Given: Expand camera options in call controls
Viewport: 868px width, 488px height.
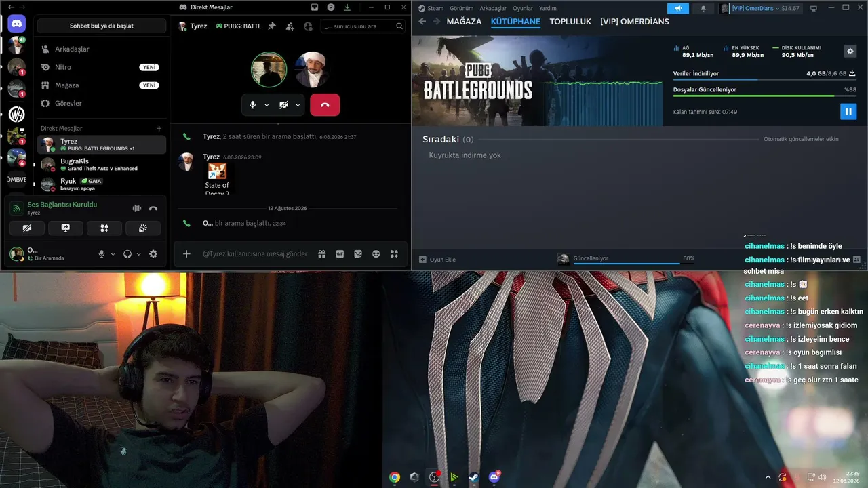Looking at the screenshot, I should click(298, 105).
